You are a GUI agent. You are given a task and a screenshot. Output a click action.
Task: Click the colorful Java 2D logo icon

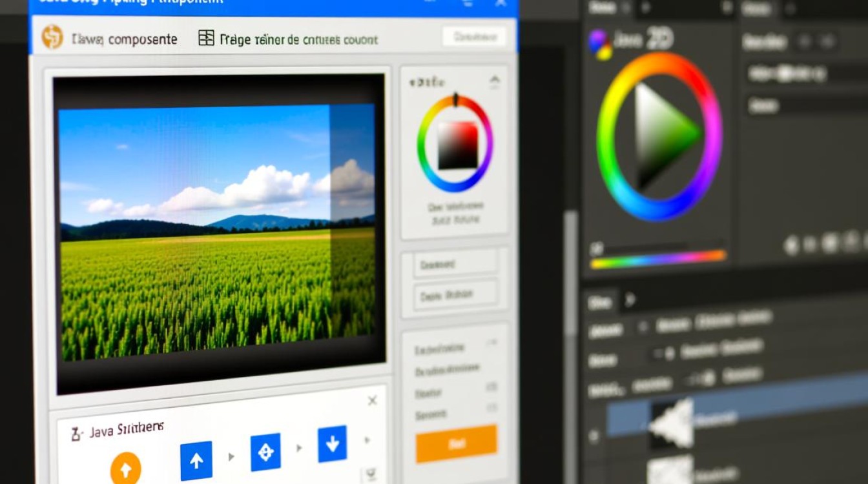tap(600, 45)
